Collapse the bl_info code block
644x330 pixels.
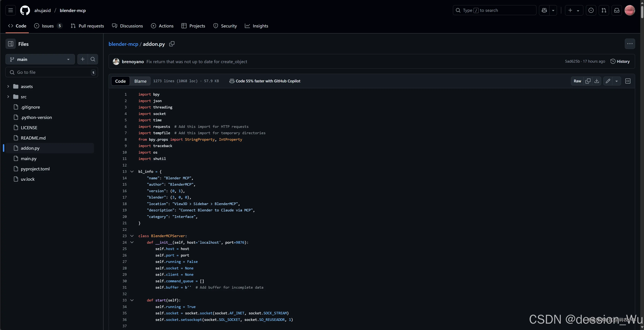pyautogui.click(x=132, y=171)
